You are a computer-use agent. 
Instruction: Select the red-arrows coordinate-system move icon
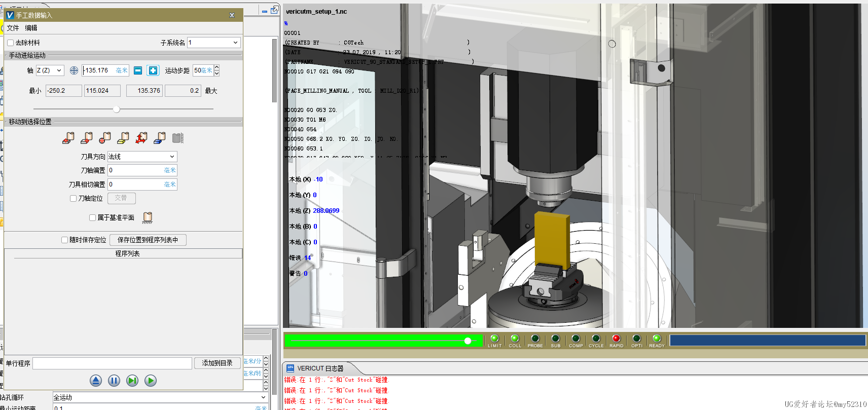tap(141, 138)
